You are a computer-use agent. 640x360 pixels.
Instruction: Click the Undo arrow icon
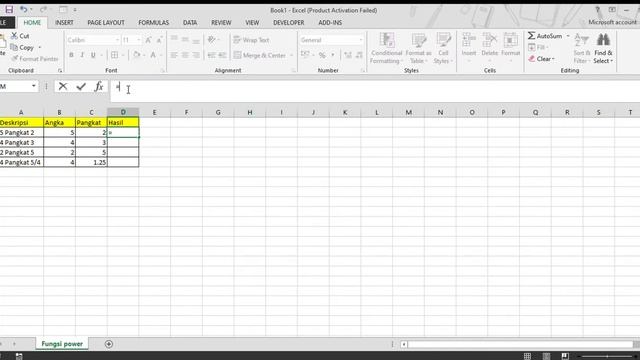pyautogui.click(x=24, y=9)
